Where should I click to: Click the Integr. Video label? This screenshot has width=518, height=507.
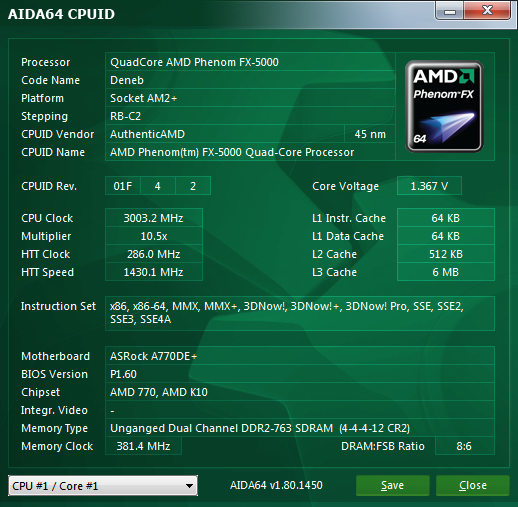(54, 410)
